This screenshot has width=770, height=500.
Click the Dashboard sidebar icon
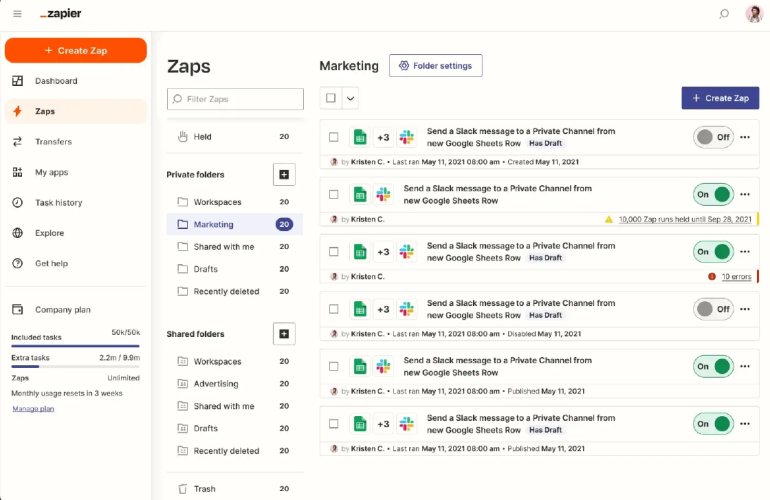point(18,81)
